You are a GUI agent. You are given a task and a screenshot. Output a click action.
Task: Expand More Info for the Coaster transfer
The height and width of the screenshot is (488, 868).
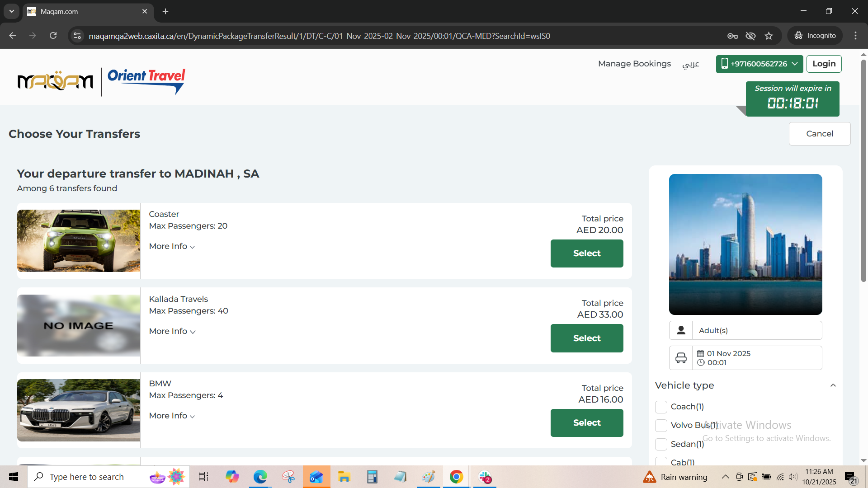(x=172, y=246)
